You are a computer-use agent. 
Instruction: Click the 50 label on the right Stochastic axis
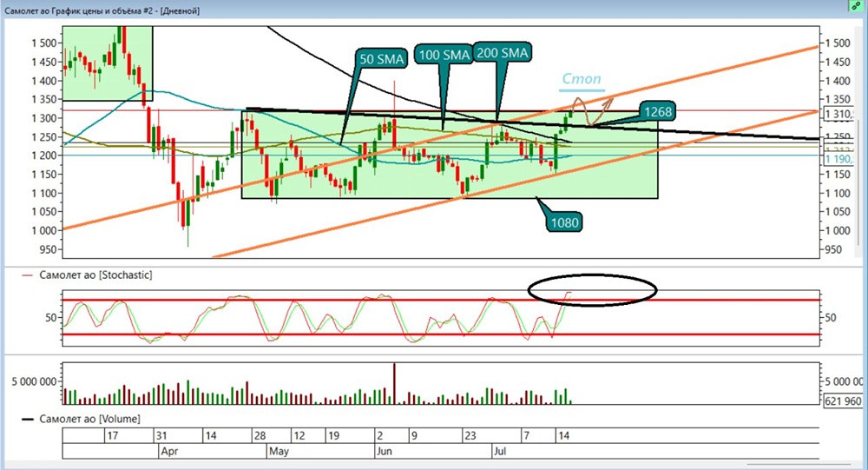tap(831, 318)
